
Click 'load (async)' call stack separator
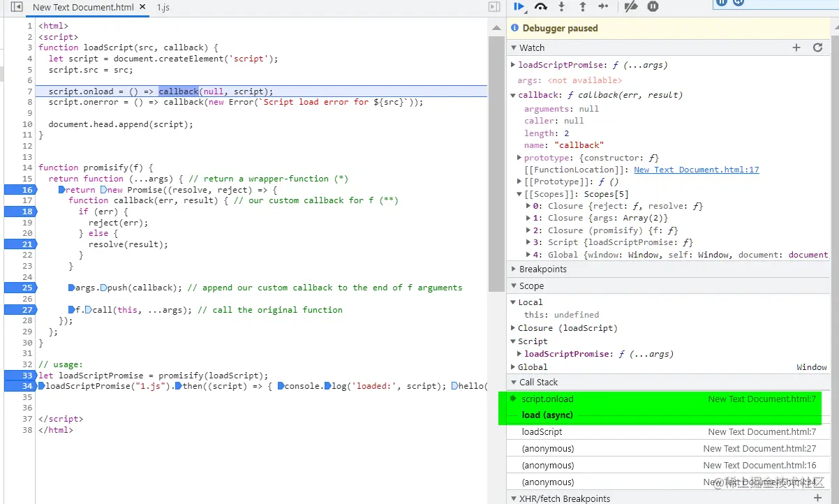[x=547, y=415]
